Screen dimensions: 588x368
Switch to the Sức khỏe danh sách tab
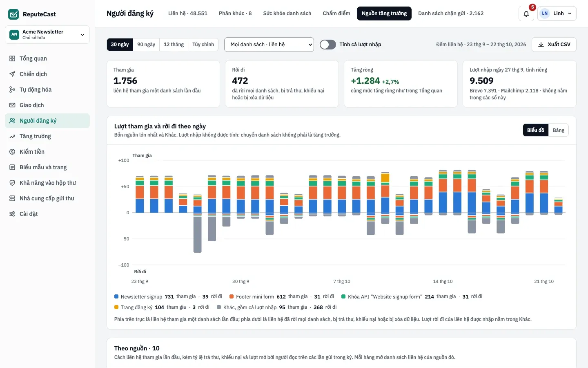[287, 13]
